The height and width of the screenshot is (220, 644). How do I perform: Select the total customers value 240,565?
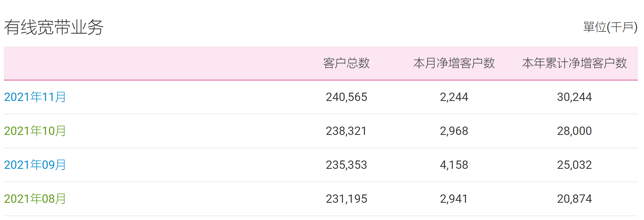[x=346, y=97]
